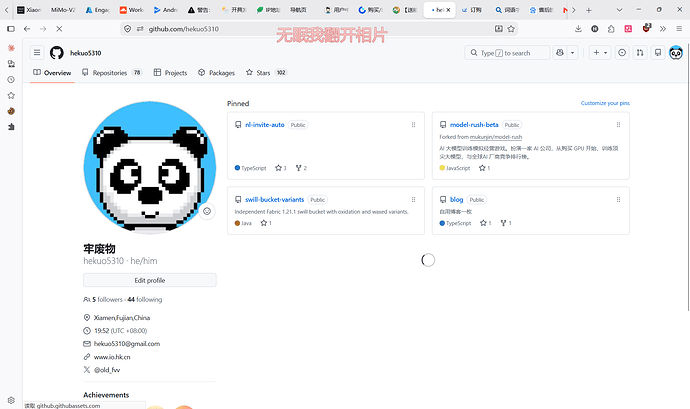Follow the mukunjin/model-rush fork source link

coord(496,137)
